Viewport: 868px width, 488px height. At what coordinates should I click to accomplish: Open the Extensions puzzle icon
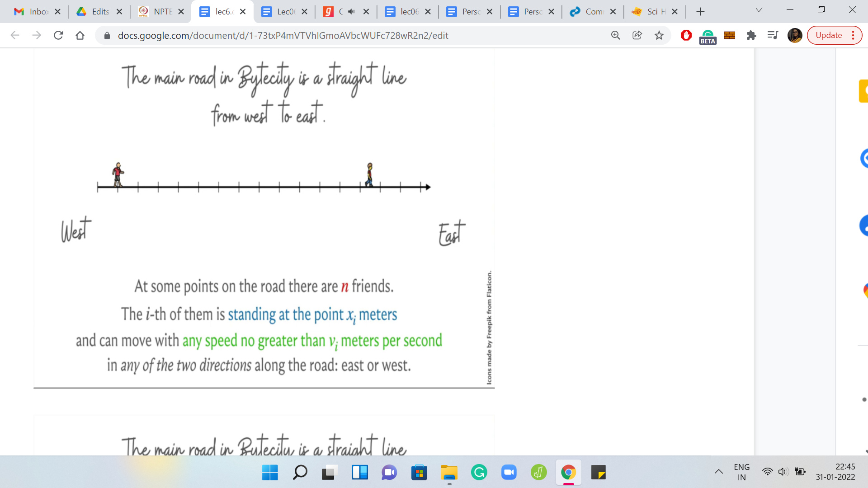point(751,35)
